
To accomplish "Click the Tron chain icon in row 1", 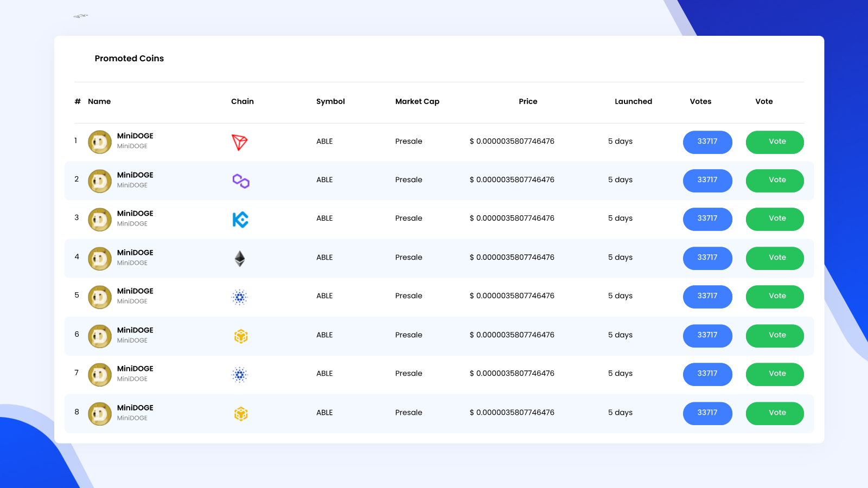I will tap(240, 142).
